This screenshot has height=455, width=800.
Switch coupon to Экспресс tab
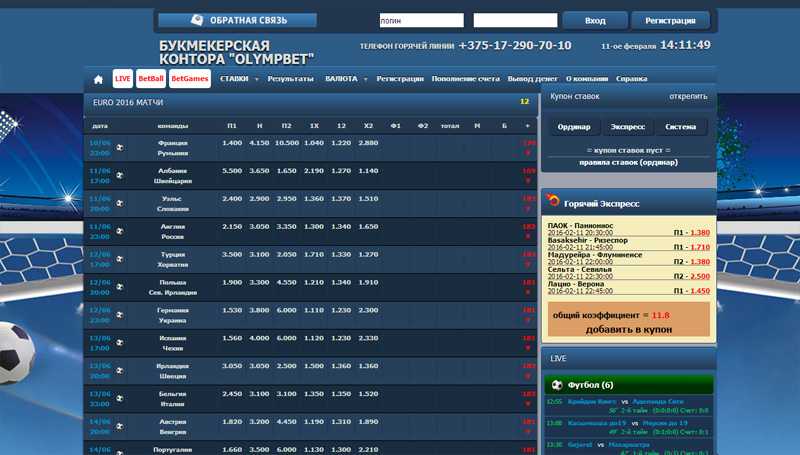coord(628,127)
